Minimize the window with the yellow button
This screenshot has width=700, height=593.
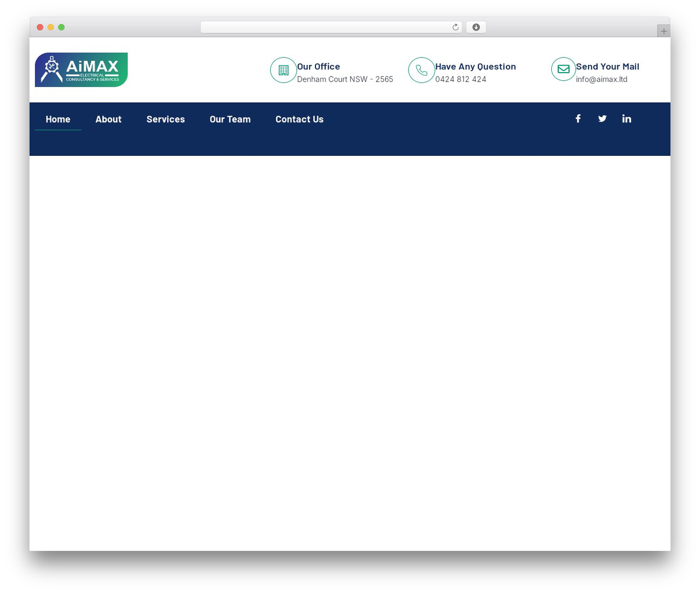point(51,27)
